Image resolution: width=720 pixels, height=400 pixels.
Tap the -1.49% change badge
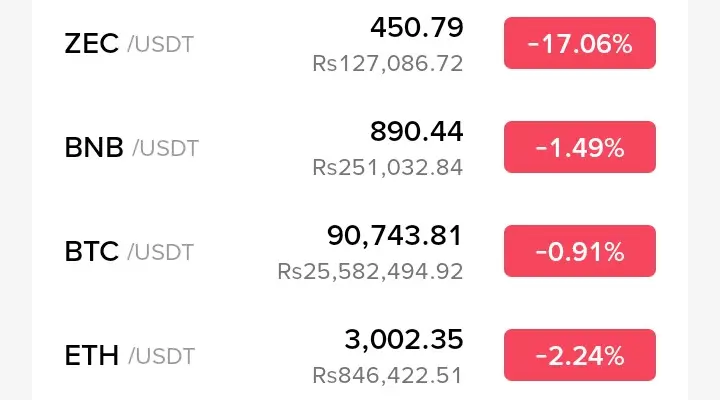point(579,147)
